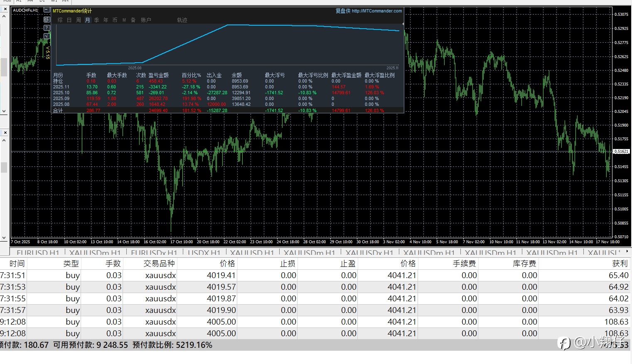Viewport: 632px width, 364px height.
Task: Click the 可用预付款: 9 248.55 free margin status
Action: [91, 345]
